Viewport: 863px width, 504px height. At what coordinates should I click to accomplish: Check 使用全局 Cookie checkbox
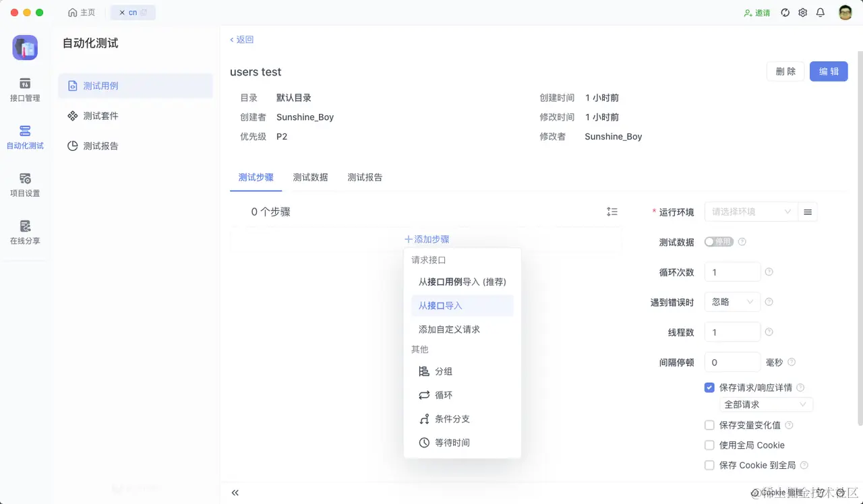(x=709, y=445)
